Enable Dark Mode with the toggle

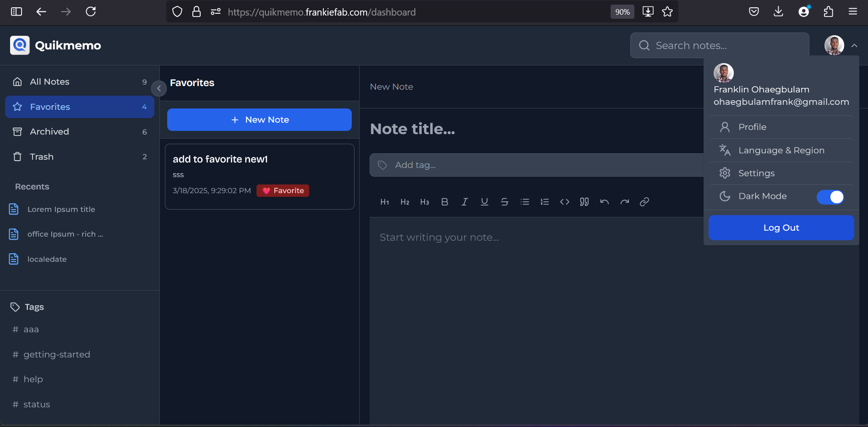(830, 197)
